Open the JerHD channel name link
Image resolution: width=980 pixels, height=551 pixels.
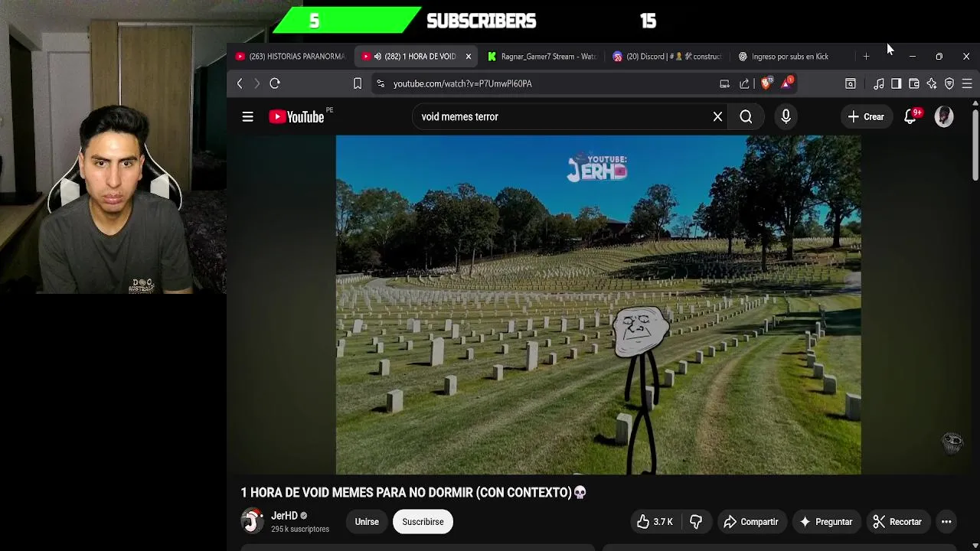tap(284, 516)
